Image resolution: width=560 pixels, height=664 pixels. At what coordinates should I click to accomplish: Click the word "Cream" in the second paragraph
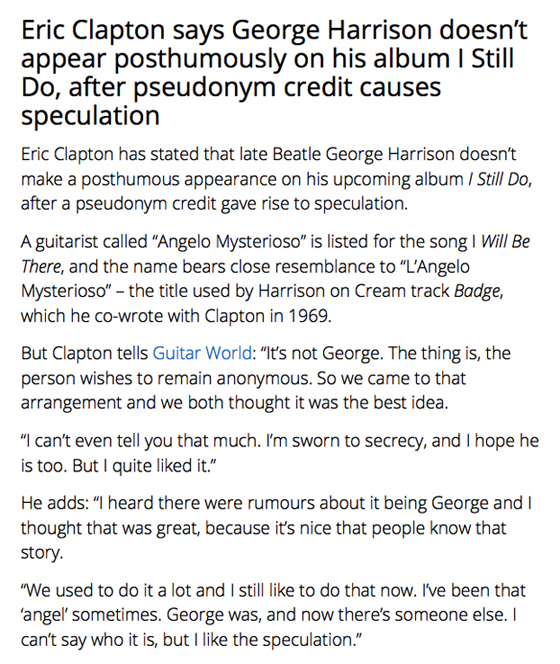[x=379, y=291]
